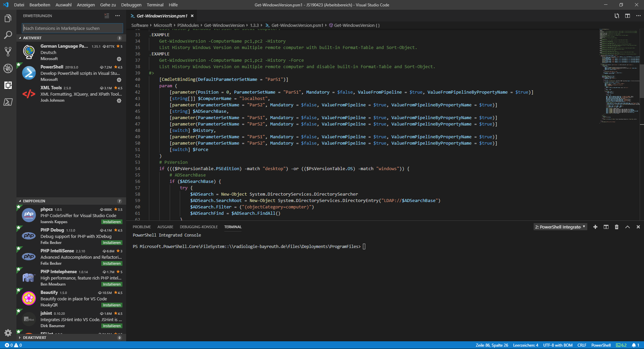Switch to the TERMINAL panel tab
Screen dimensions: 644x349
click(233, 227)
